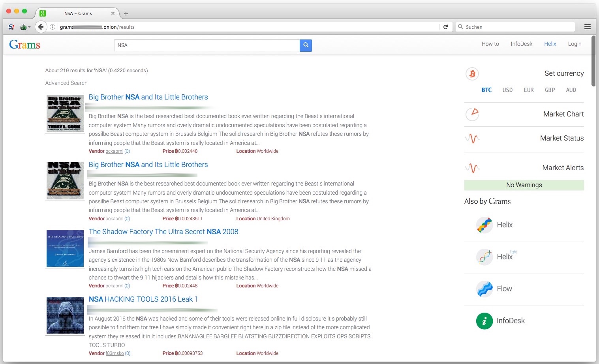Screen dimensions: 599x364
Task: Select GBP currency
Action: coord(550,90)
